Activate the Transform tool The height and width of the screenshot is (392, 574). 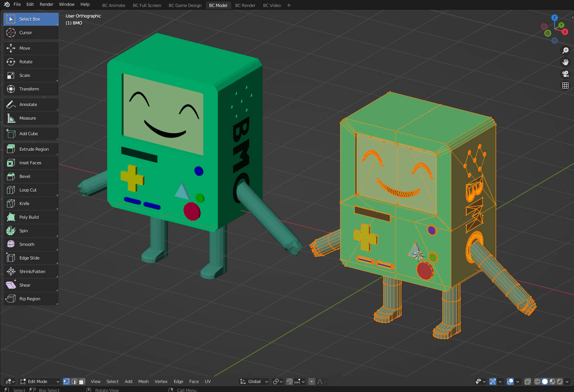[x=31, y=89]
